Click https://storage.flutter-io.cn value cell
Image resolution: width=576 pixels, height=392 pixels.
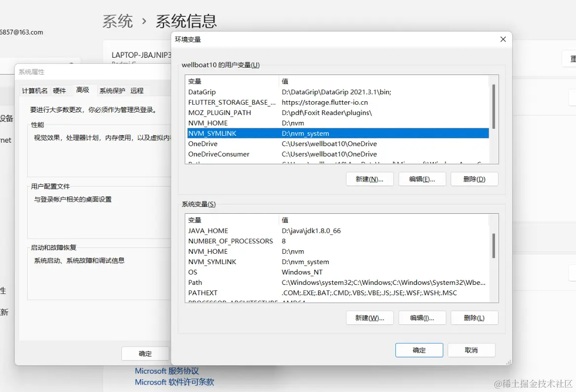pos(325,102)
